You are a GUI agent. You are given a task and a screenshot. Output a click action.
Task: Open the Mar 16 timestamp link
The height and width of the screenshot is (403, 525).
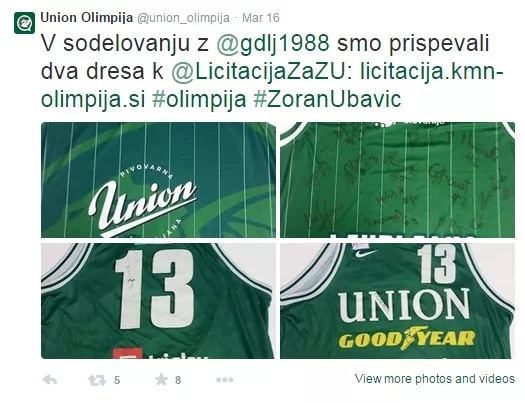coord(261,18)
